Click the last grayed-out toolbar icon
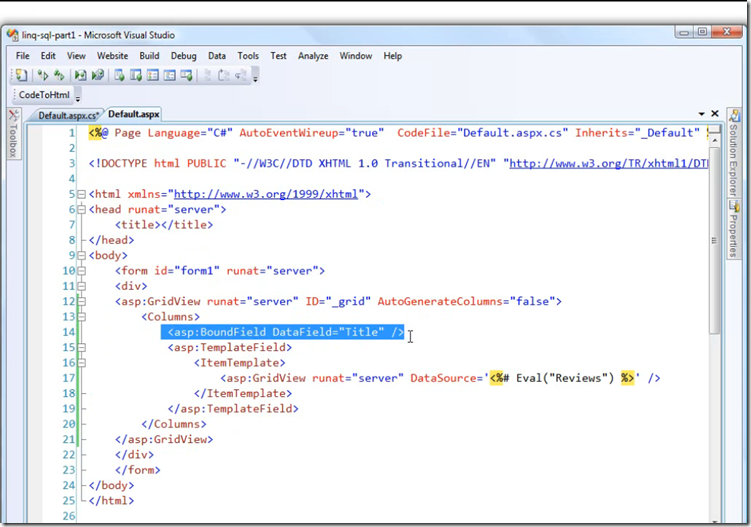The image size is (751, 527). [x=240, y=75]
